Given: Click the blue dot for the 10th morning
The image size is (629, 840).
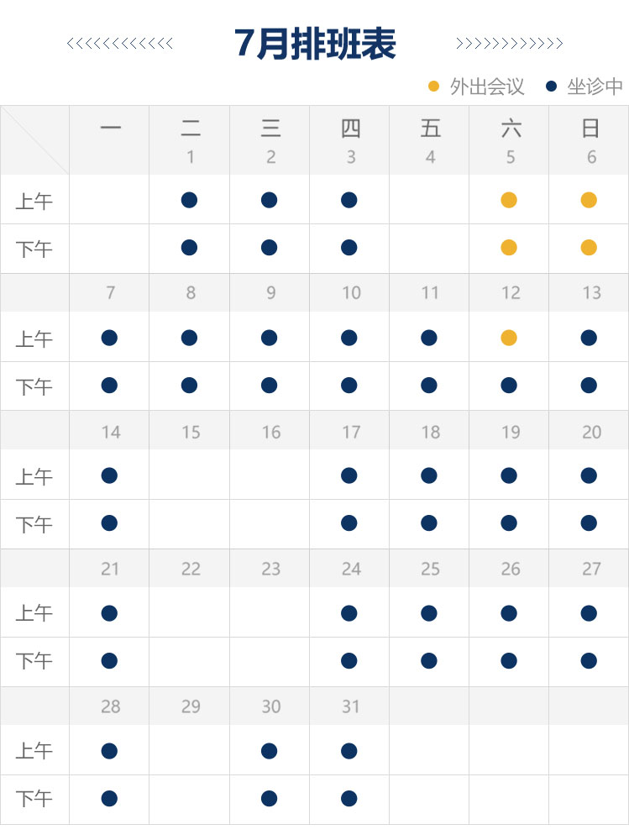Looking at the screenshot, I should pyautogui.click(x=349, y=338).
